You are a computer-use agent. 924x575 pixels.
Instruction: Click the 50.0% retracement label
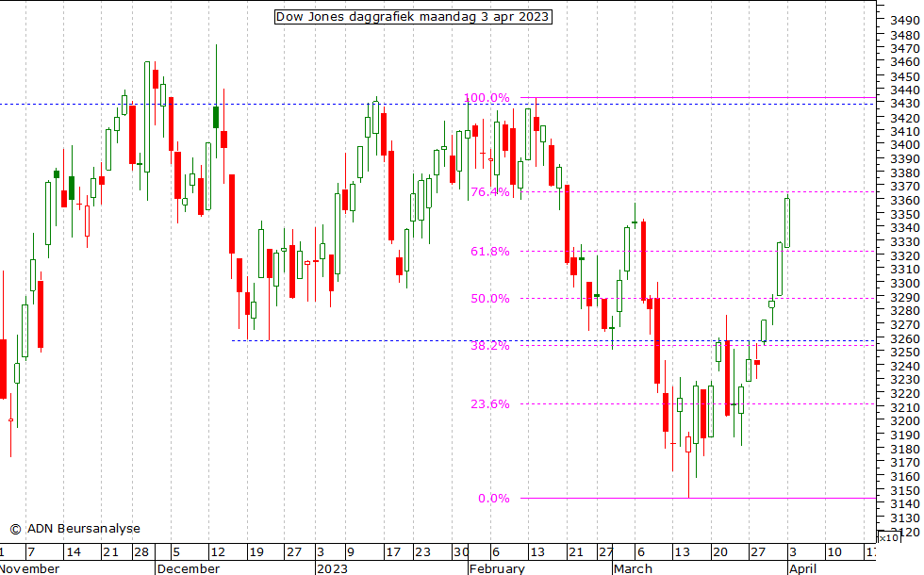[489, 299]
